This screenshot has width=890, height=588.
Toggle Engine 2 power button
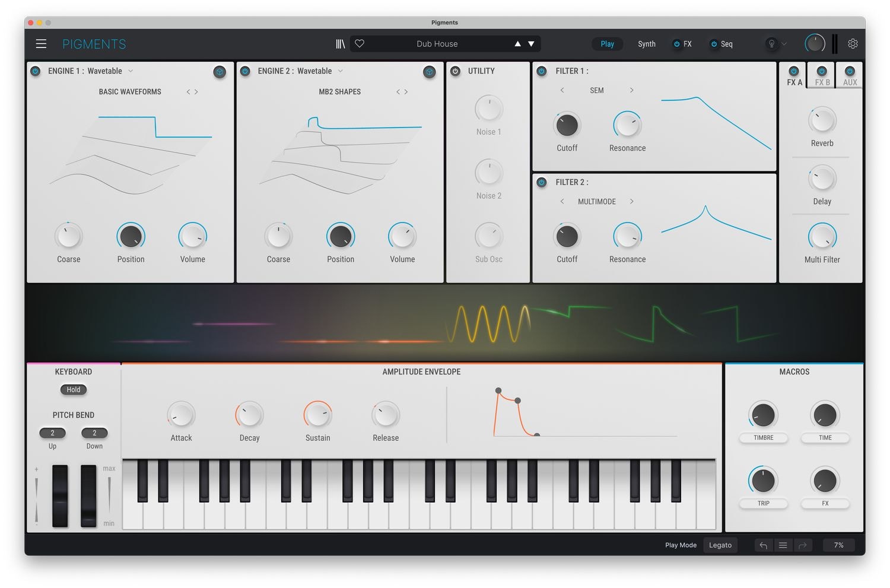point(245,71)
